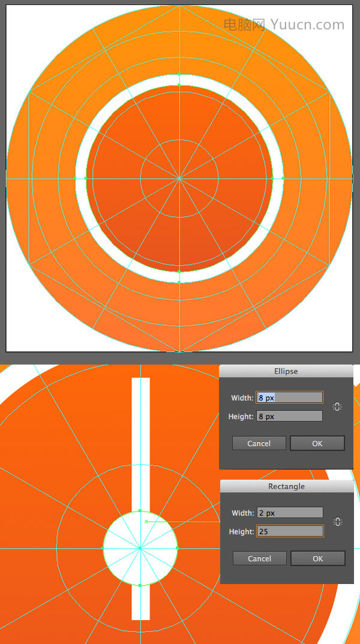The width and height of the screenshot is (360, 644).
Task: Click the Width field in Ellipse dialog
Action: point(289,398)
